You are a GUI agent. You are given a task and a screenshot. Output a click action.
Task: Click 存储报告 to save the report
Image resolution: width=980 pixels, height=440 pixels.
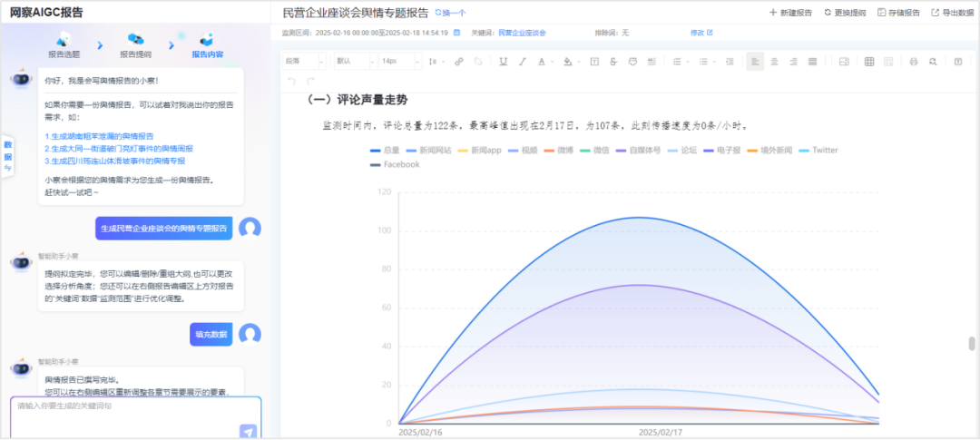coord(898,13)
